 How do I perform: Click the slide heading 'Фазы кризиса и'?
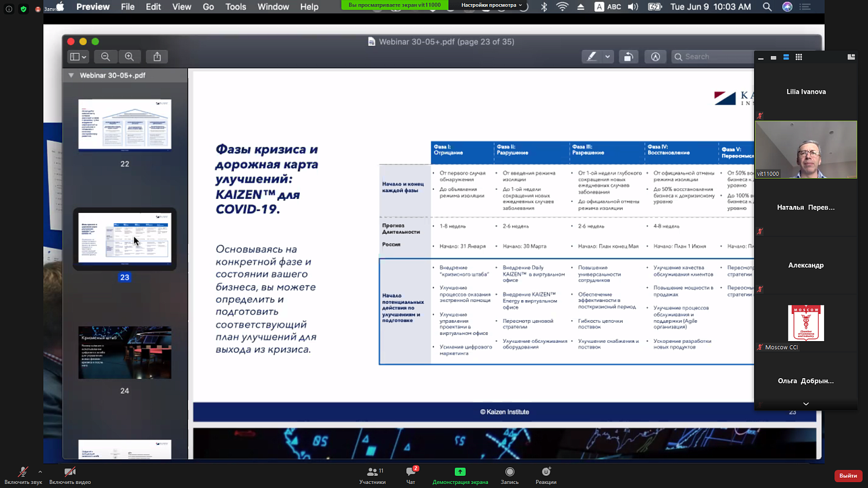pyautogui.click(x=267, y=149)
